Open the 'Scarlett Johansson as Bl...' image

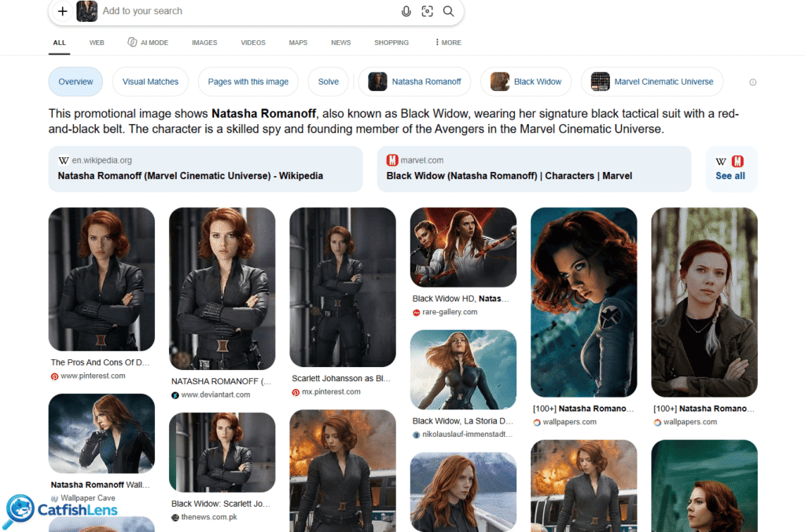[343, 288]
